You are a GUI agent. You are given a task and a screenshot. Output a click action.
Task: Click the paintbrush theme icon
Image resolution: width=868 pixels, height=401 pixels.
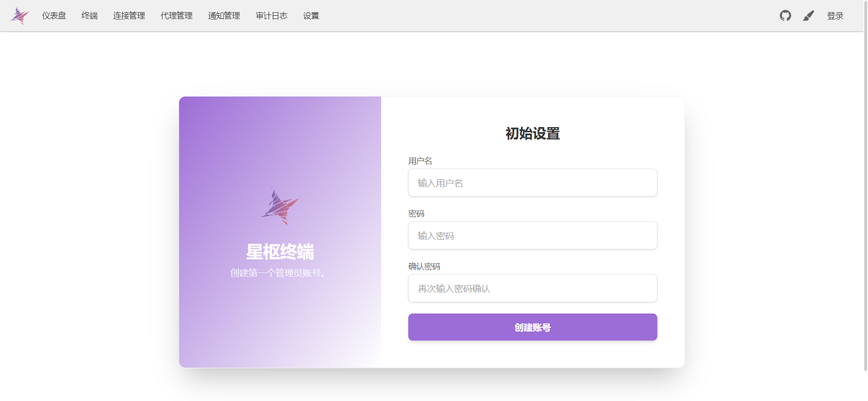tap(809, 16)
